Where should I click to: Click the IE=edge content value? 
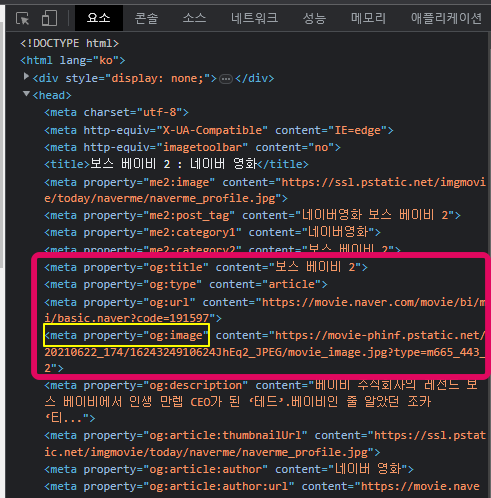point(357,130)
